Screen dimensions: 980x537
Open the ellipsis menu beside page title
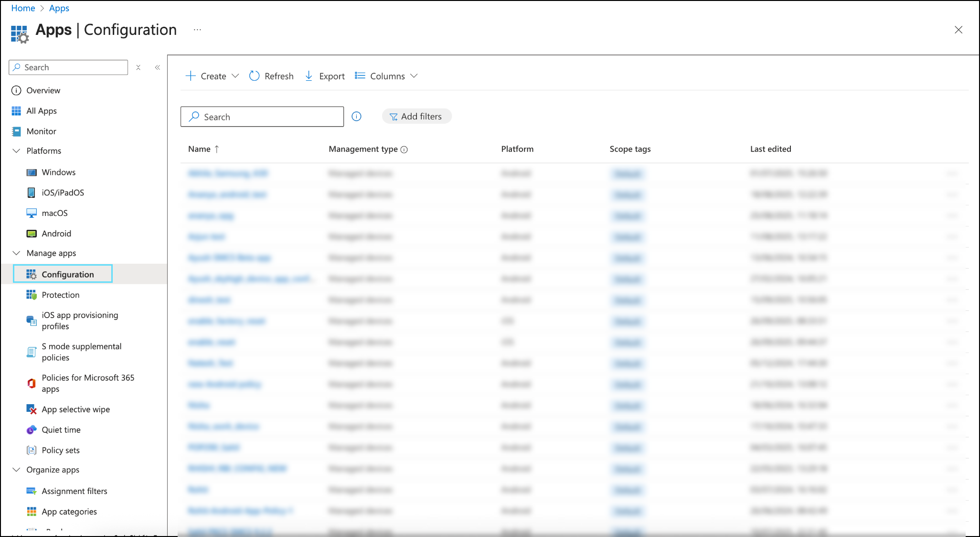pyautogui.click(x=197, y=30)
